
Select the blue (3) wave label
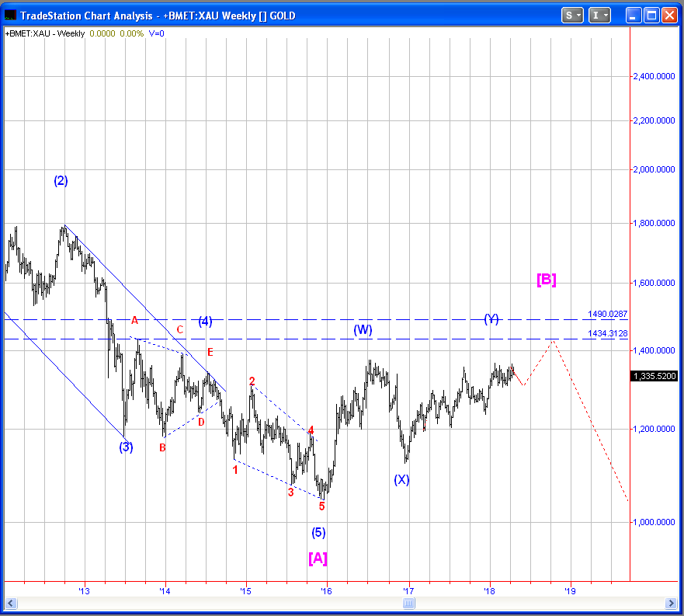pos(126,447)
